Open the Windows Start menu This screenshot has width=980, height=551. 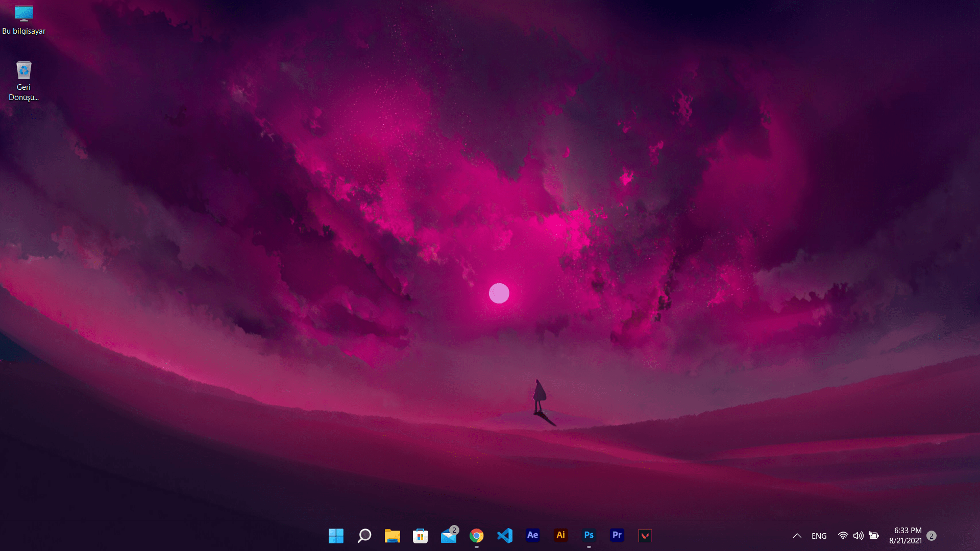tap(336, 536)
